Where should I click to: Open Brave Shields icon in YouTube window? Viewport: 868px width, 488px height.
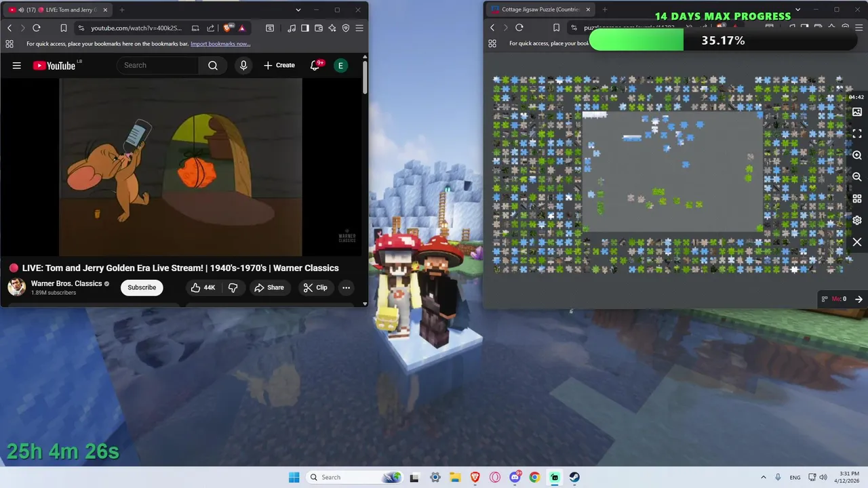coord(227,28)
